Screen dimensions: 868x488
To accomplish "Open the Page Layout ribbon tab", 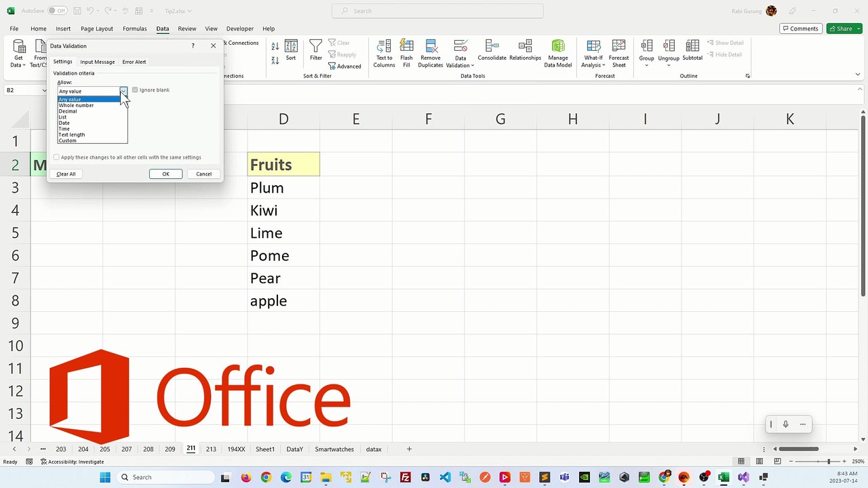I will (97, 28).
